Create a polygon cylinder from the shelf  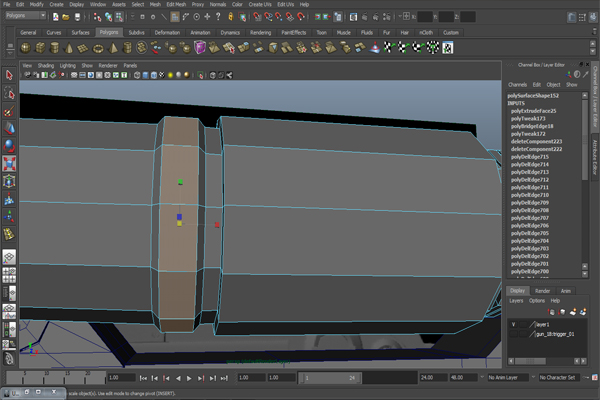[55, 48]
